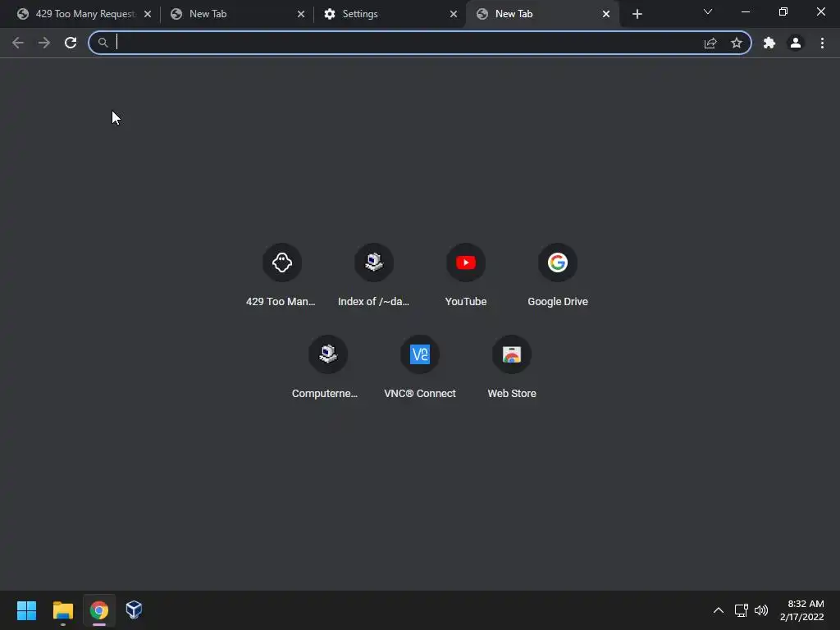Open the clock showing 8:32 AM
Image resolution: width=840 pixels, height=630 pixels.
(802, 610)
